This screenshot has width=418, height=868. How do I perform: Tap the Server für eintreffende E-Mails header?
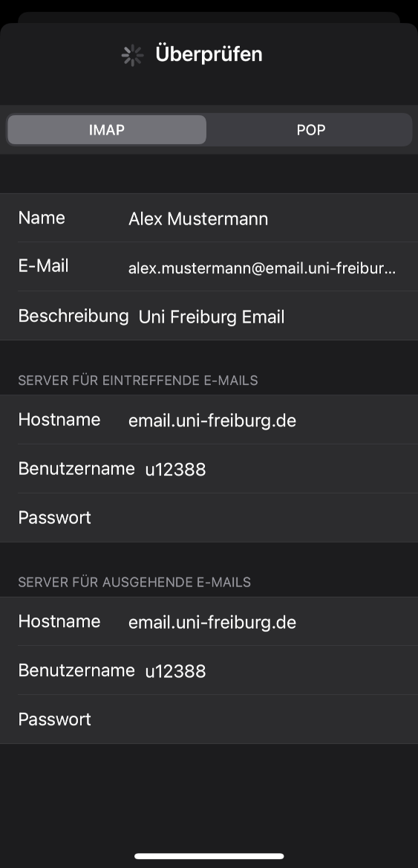[x=137, y=380]
